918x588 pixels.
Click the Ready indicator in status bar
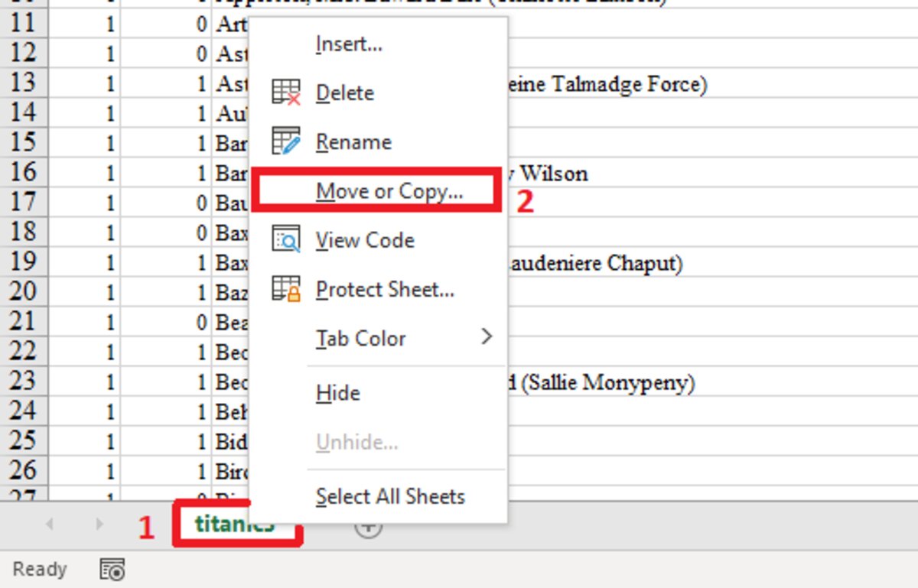click(x=40, y=569)
